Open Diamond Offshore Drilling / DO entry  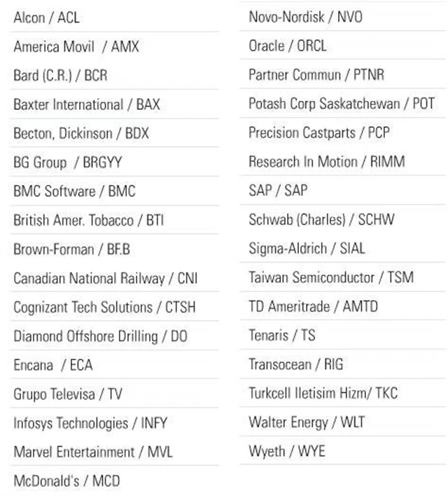(100, 336)
